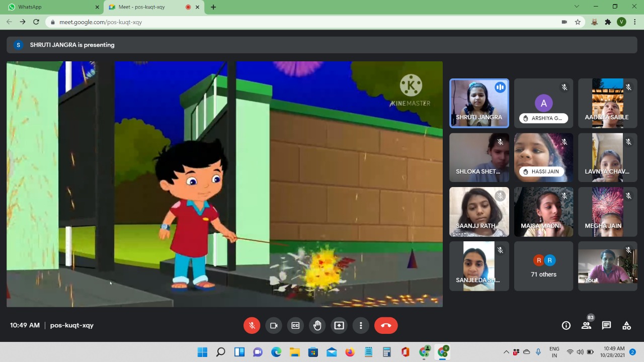Leave the call with the red hang-up button
644x362 pixels.
[386, 325]
